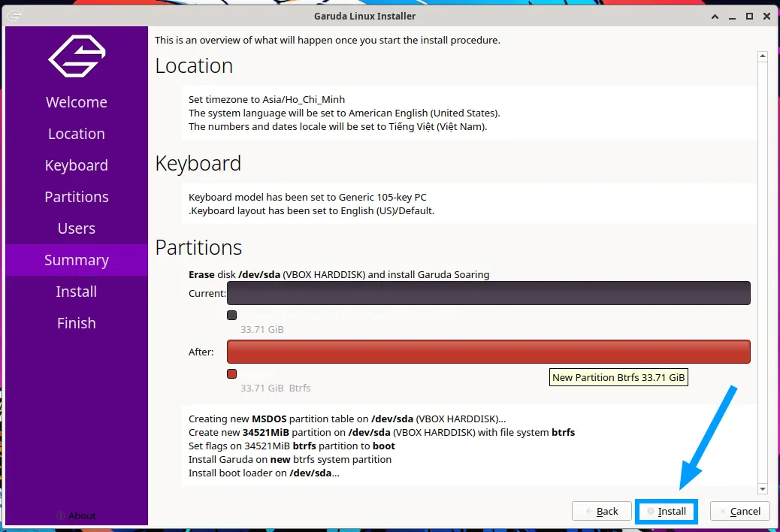Image resolution: width=780 pixels, height=532 pixels.
Task: Click the 'Install boot loader on /dev/sda' line
Action: coord(264,473)
